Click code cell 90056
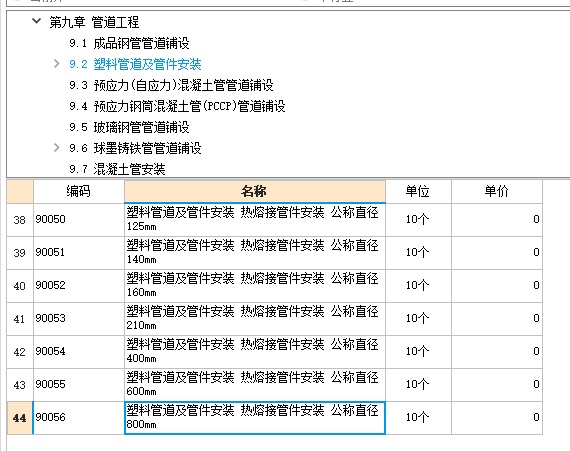 79,418
